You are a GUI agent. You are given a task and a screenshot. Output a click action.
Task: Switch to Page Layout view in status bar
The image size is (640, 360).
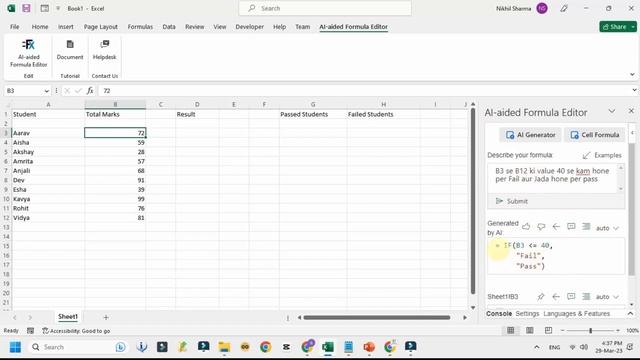pos(529,330)
